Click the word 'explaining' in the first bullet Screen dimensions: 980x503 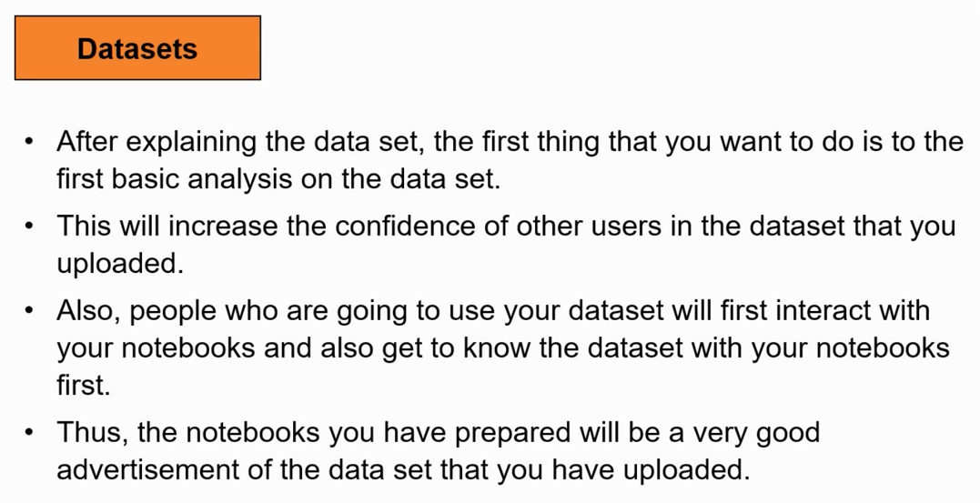(191, 142)
